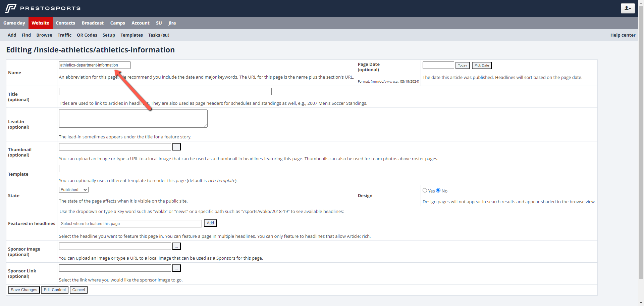This screenshot has height=306, width=644.
Task: Open the Jira tab
Action: (172, 23)
